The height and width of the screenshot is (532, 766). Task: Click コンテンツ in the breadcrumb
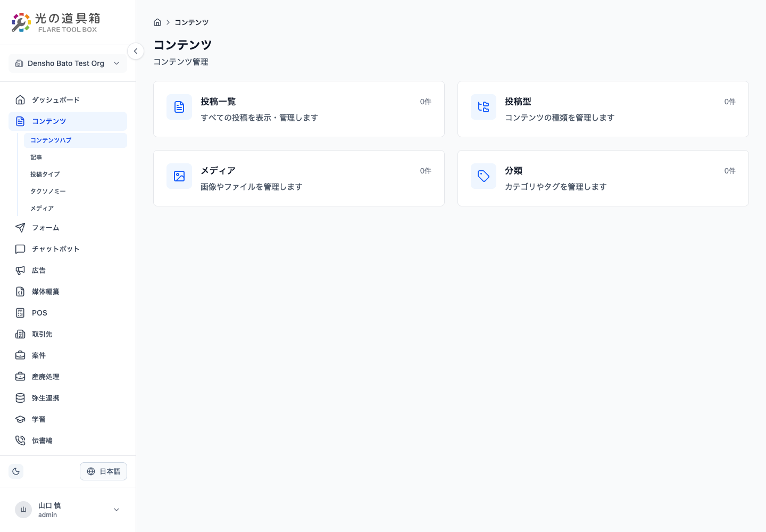191,22
